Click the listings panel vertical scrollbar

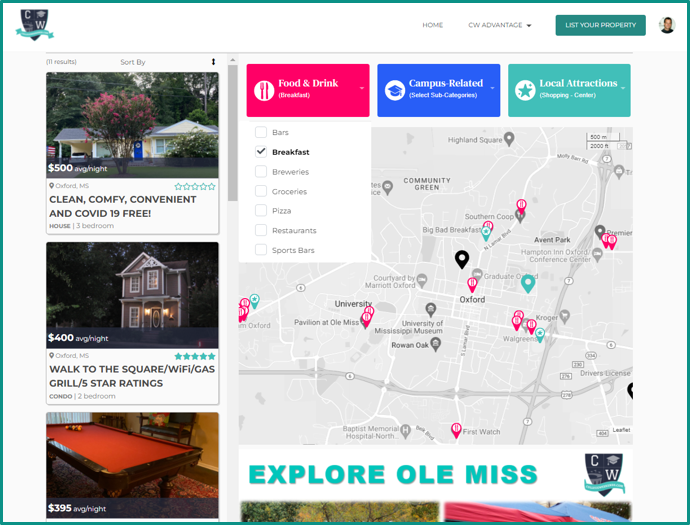coord(232,130)
